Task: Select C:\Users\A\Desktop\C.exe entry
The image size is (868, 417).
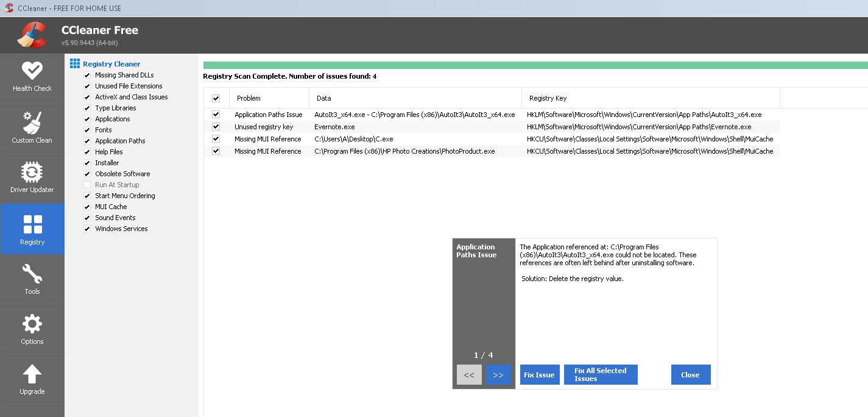Action: (354, 139)
